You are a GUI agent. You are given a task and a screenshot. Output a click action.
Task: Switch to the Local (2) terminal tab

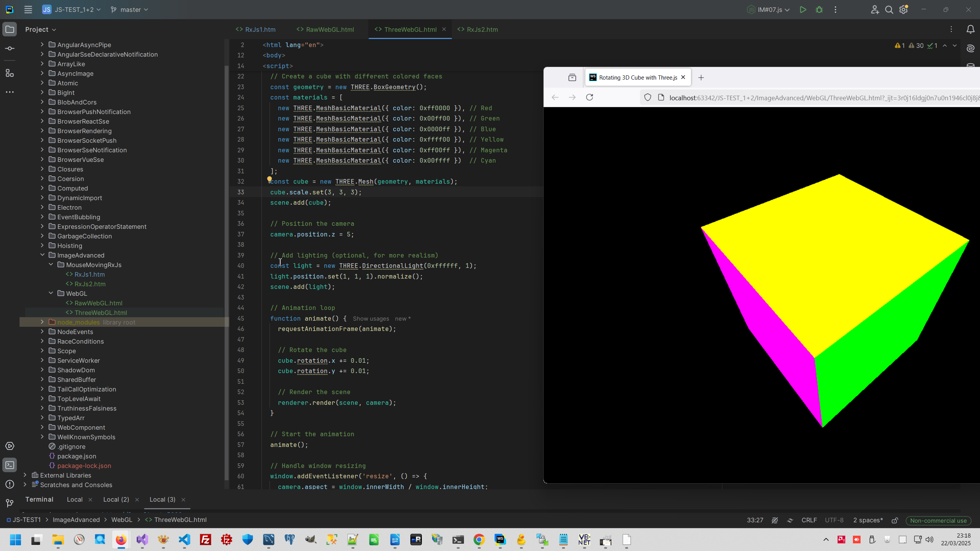click(116, 499)
